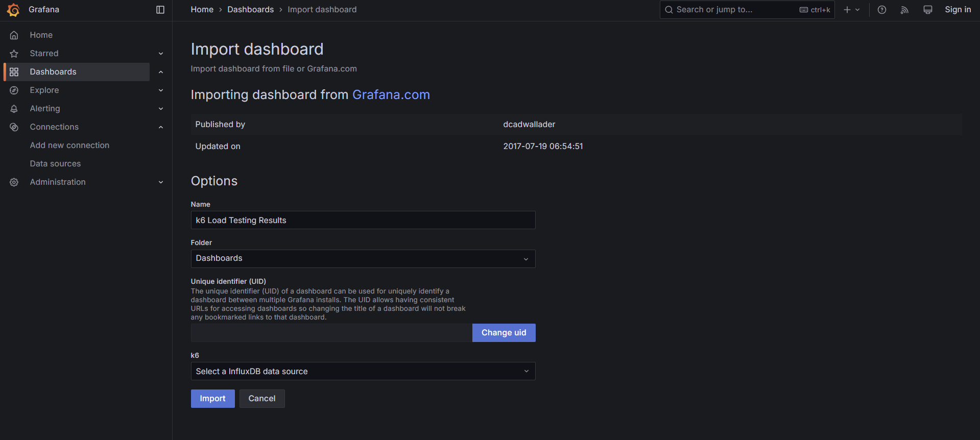The width and height of the screenshot is (980, 440).
Task: Click the updated date 2017-07-19 06:54:51
Action: (x=543, y=146)
